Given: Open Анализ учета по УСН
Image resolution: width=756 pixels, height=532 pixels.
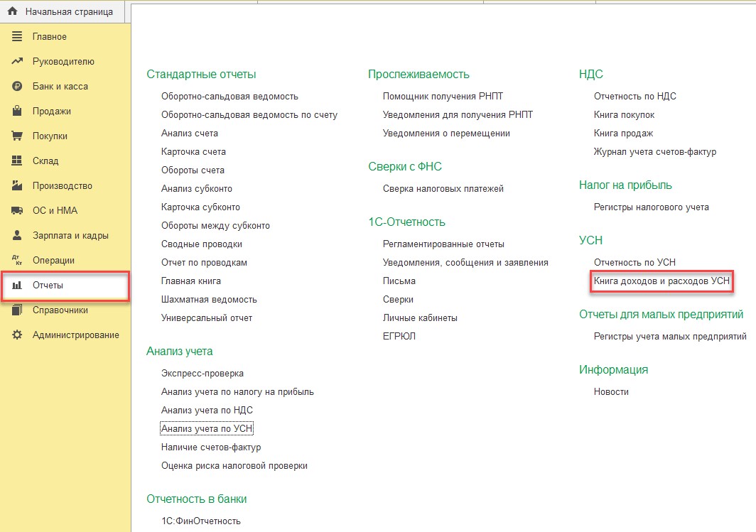Looking at the screenshot, I should click(207, 428).
